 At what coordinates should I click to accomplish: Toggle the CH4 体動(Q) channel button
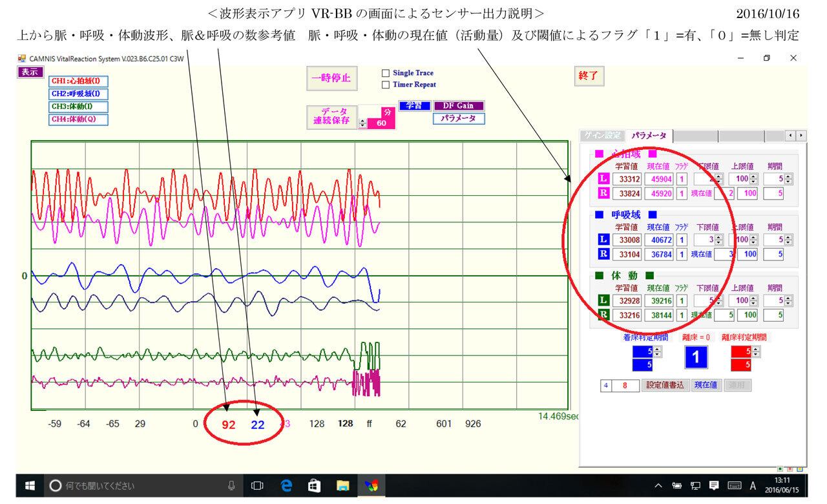click(79, 119)
